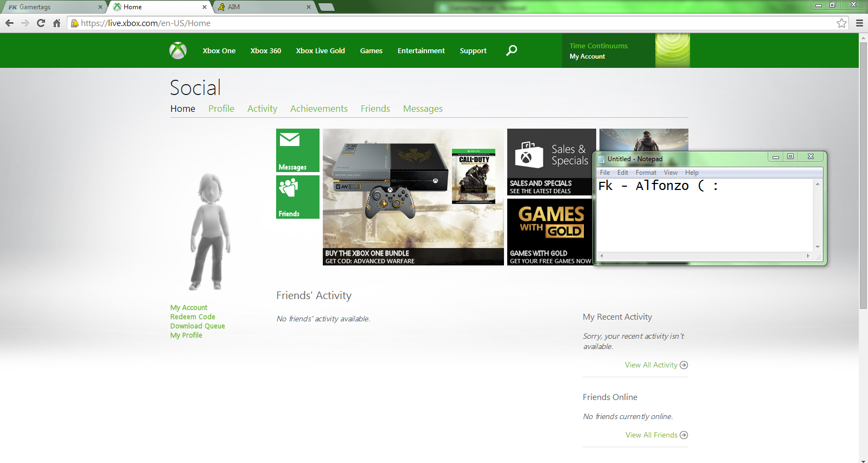Click the View All Friends link

[x=652, y=435]
